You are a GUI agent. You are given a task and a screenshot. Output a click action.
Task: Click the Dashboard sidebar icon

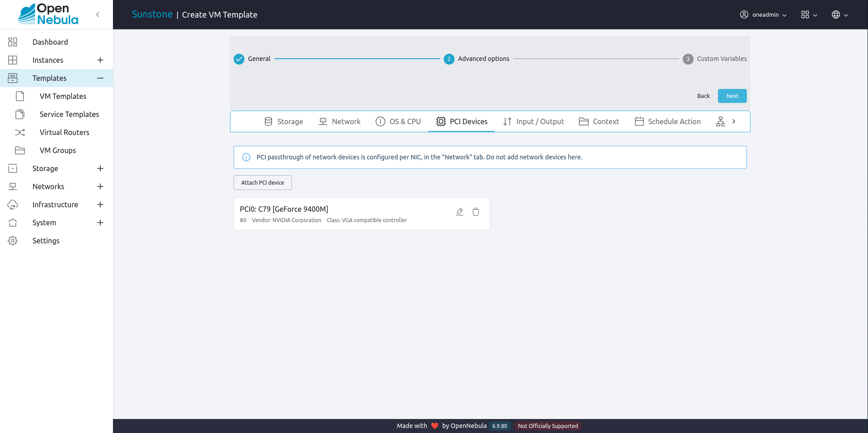(x=13, y=42)
